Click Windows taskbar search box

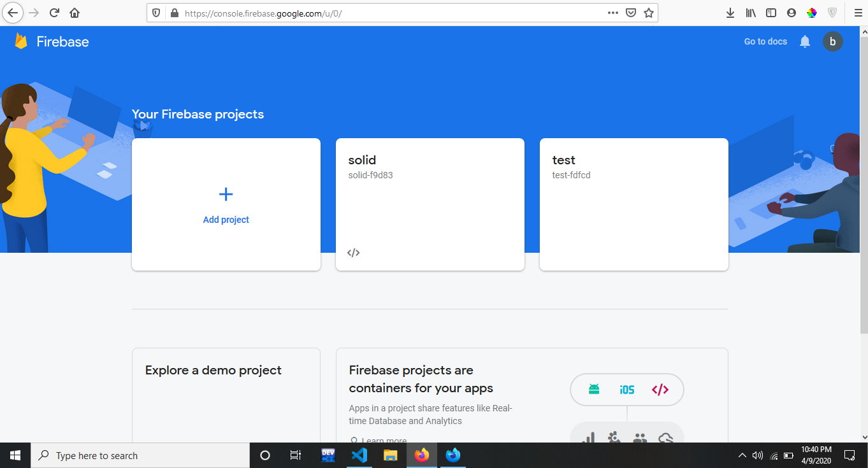pos(140,456)
